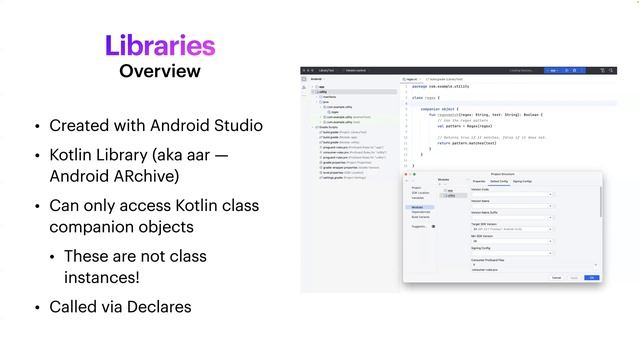This screenshot has height=360, width=640.
Task: Select the app module in Modules list
Action: pos(450,191)
